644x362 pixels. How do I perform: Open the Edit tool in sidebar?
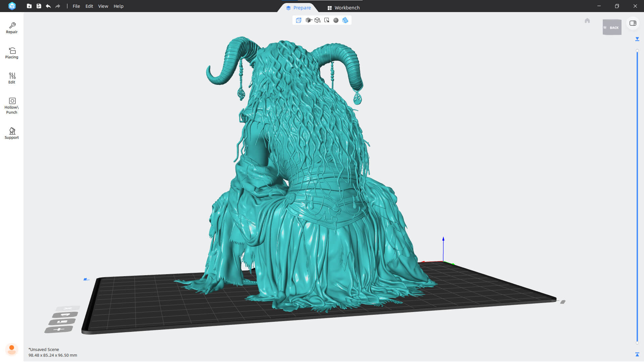point(12,78)
